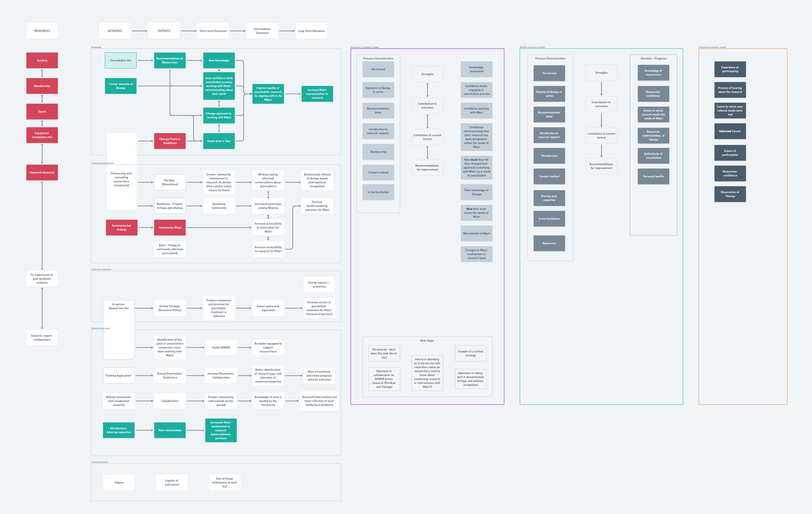Click the Koha - Taonga to community node
Screen dimensions: 812x514
tap(170, 249)
